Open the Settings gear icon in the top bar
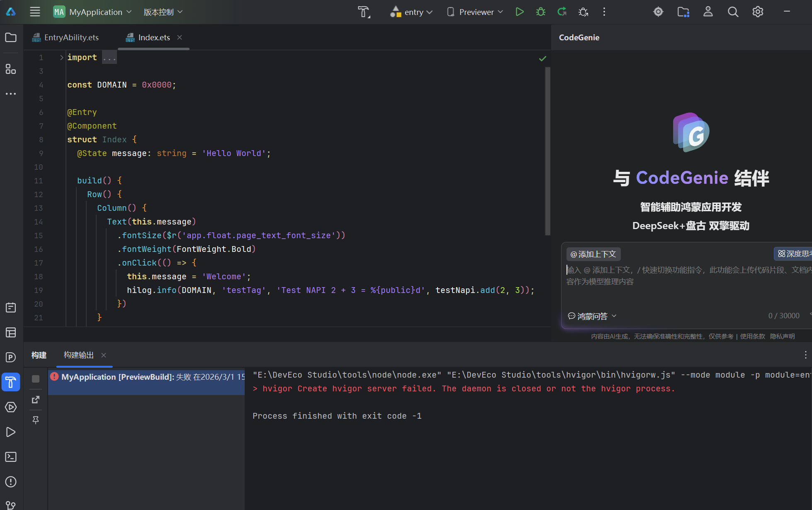The width and height of the screenshot is (812, 510). [758, 12]
